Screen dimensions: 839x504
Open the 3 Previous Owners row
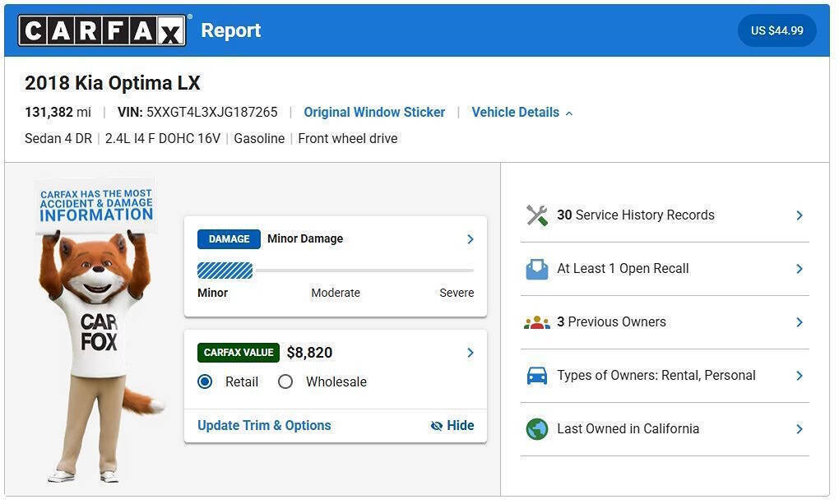(665, 322)
